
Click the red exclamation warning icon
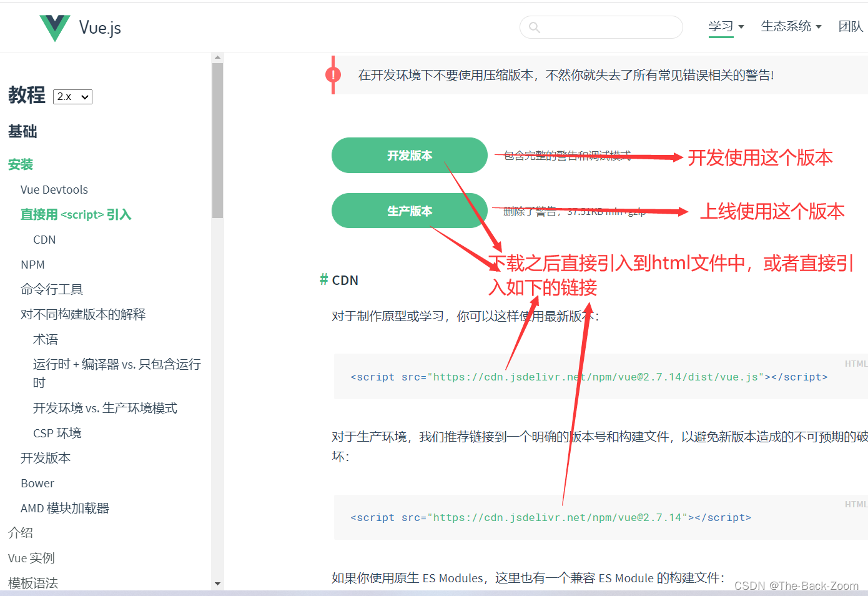(x=333, y=75)
